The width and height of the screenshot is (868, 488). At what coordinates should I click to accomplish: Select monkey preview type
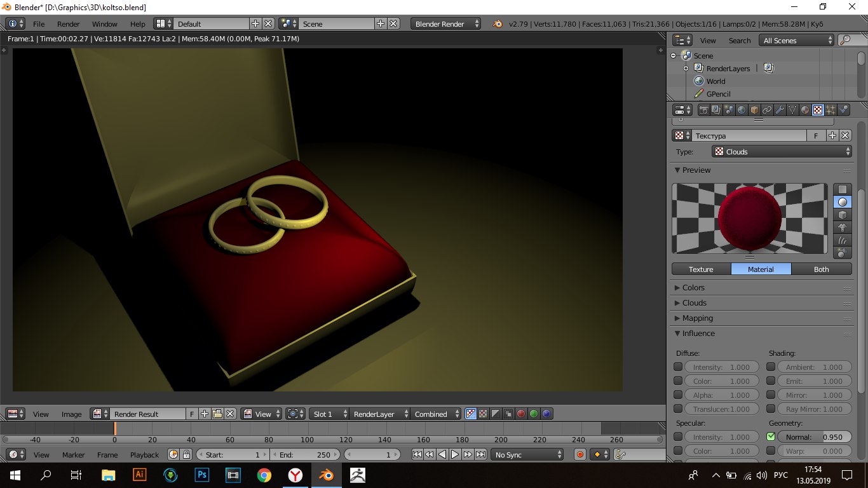(x=842, y=227)
